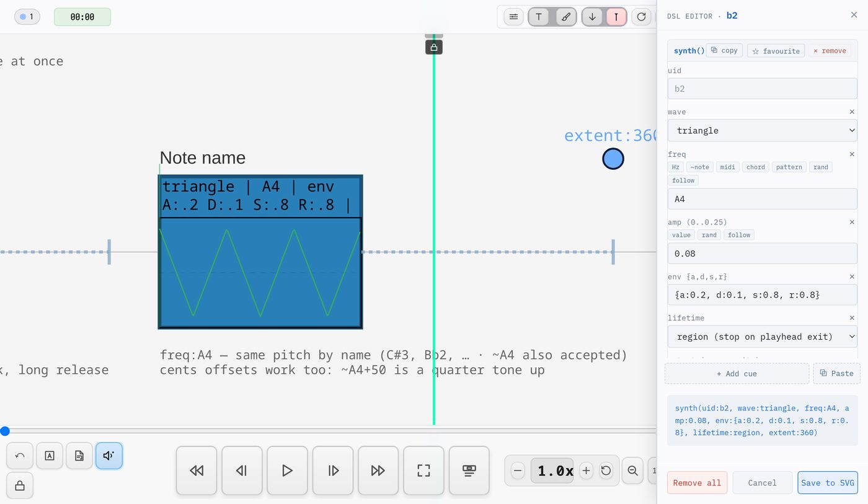Click the zoom out magnifier icon
Image resolution: width=868 pixels, height=504 pixels.
click(x=633, y=471)
